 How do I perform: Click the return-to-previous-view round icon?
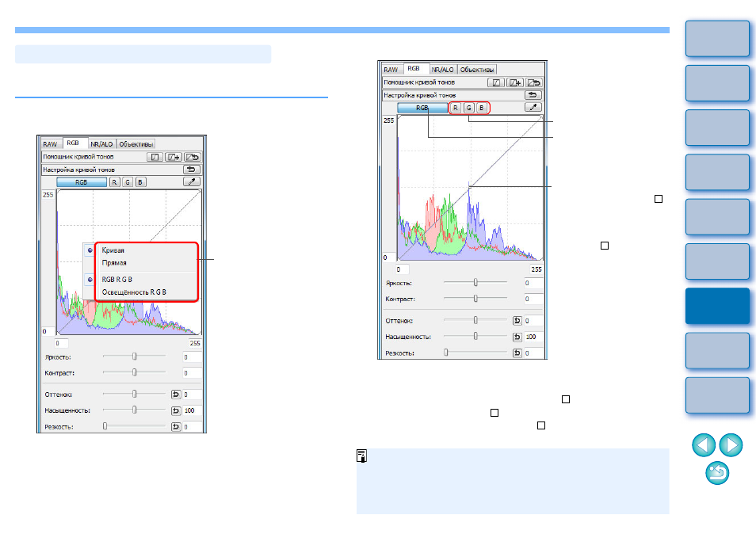(717, 473)
